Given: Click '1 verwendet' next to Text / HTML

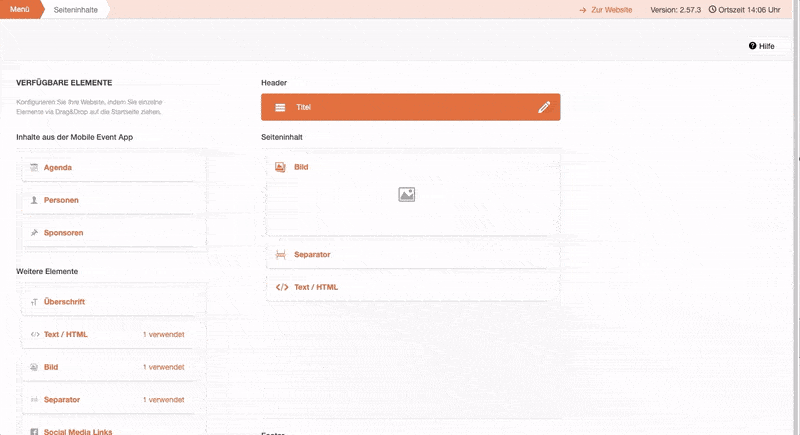Looking at the screenshot, I should pos(164,335).
